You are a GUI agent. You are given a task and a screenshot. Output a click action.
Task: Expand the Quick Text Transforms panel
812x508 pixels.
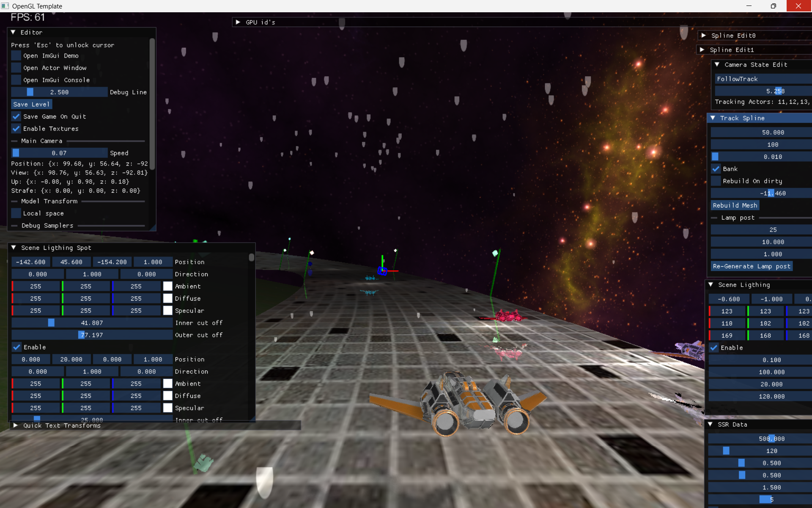[16, 425]
